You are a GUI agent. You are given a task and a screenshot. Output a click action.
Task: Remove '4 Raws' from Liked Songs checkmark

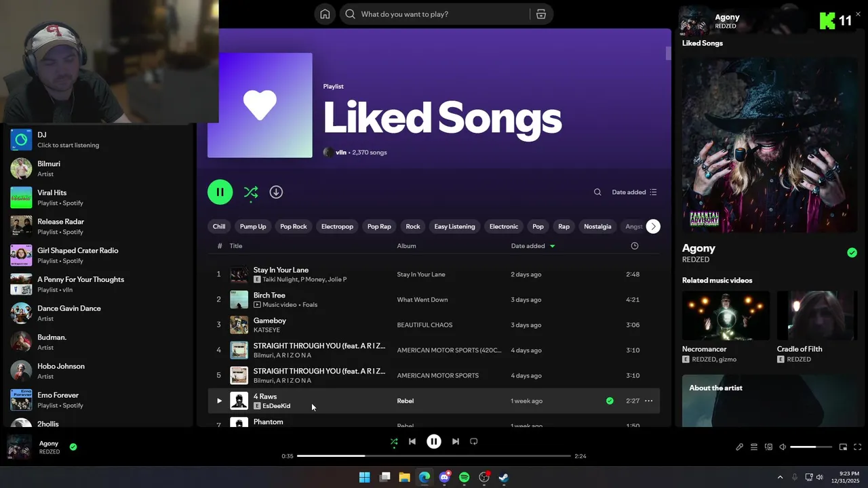(x=610, y=401)
